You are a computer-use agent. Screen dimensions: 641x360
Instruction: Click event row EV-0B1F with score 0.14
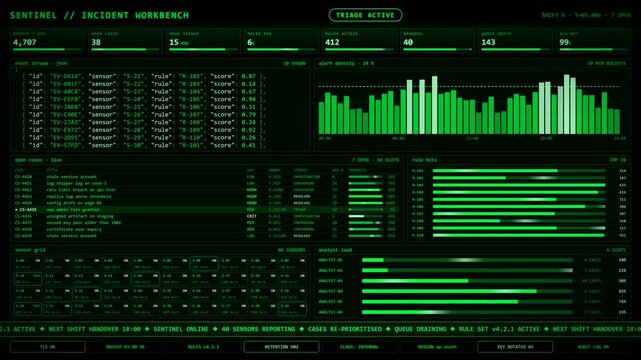tap(144, 84)
